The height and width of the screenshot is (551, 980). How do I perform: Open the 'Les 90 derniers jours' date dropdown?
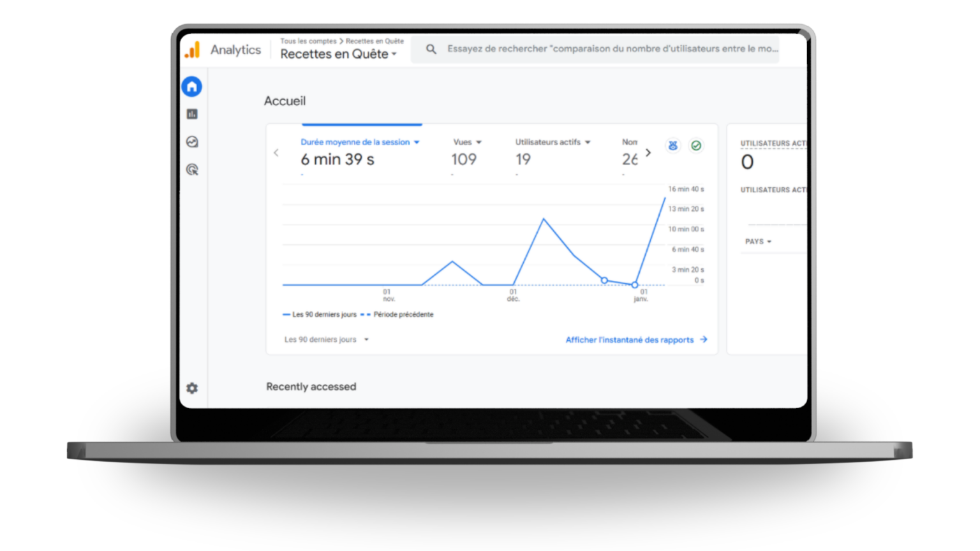tap(327, 340)
